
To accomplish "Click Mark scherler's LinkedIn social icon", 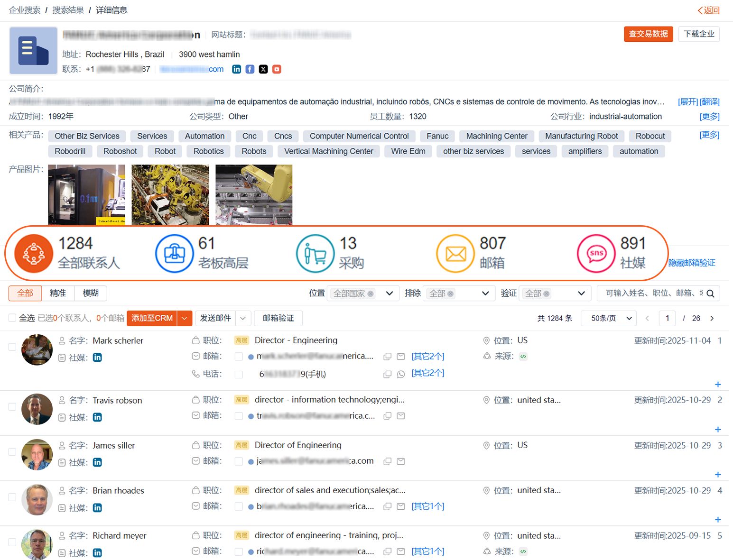I will (x=97, y=358).
